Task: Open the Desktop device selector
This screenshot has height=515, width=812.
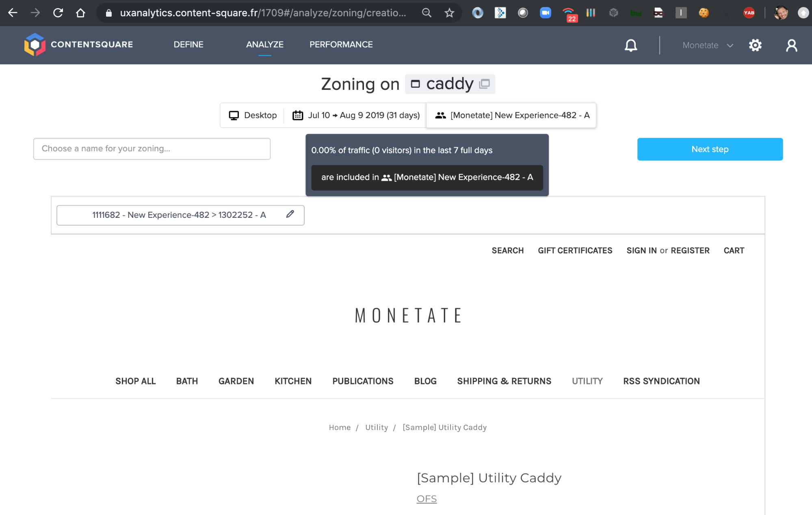Action: [253, 115]
